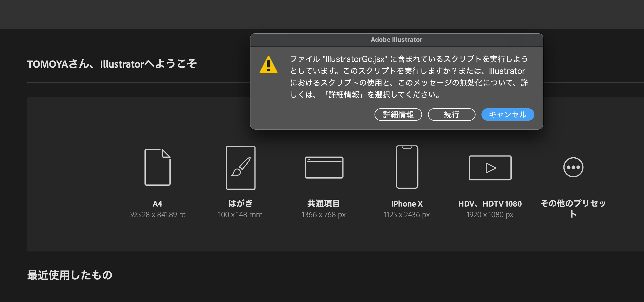Click the 595.28 x 841.89 pt size text

point(157,215)
